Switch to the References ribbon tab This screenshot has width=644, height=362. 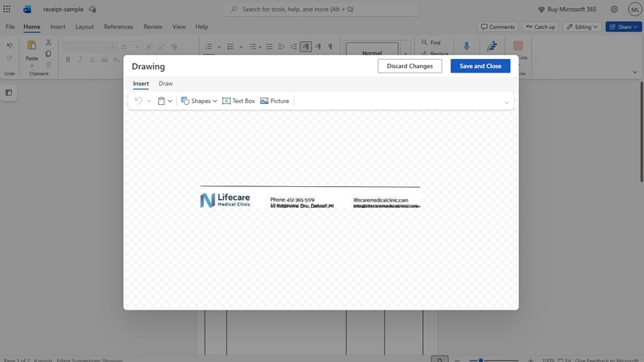pos(118,27)
